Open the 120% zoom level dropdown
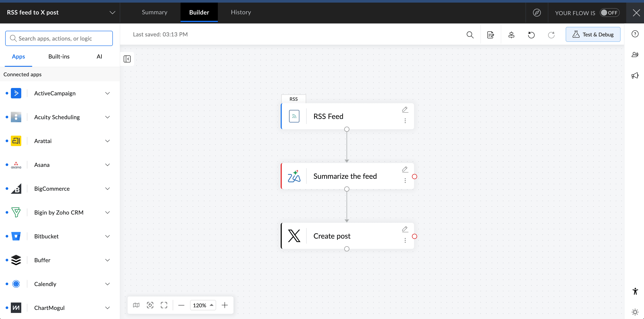This screenshot has width=644, height=319. 203,305
